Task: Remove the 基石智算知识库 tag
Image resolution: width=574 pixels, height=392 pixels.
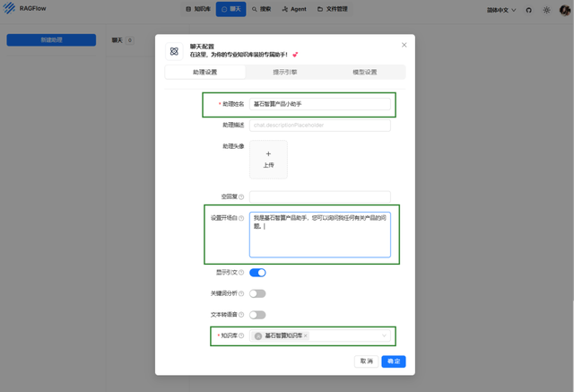Action: [x=305, y=335]
